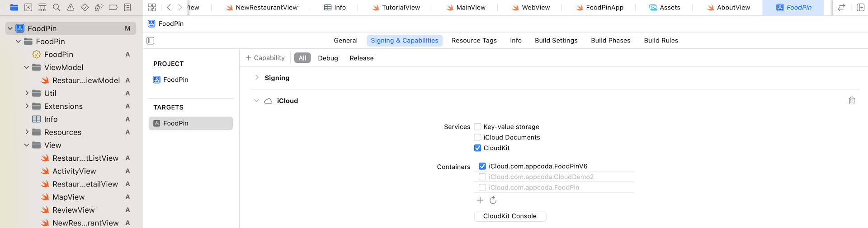
Task: Click the CloudKit Console button
Action: (510, 216)
